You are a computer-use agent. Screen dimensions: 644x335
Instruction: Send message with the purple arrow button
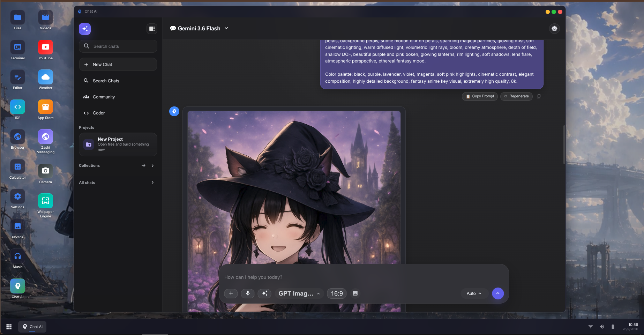pos(498,293)
